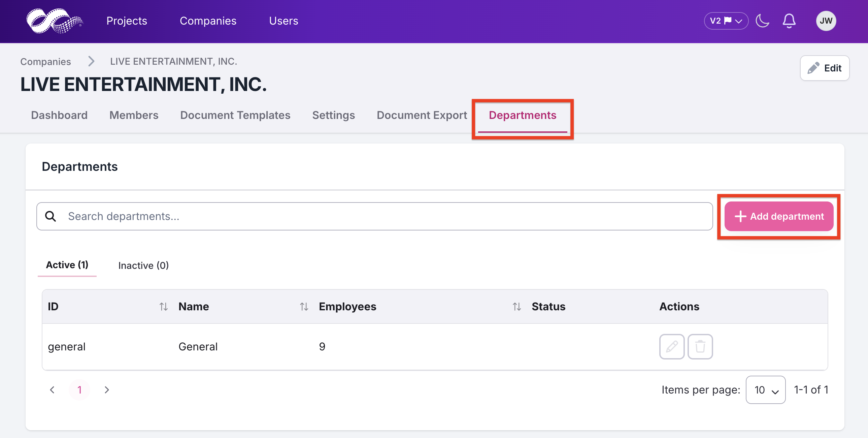The image size is (868, 438).
Task: Focus the Search departments input field
Action: click(374, 216)
